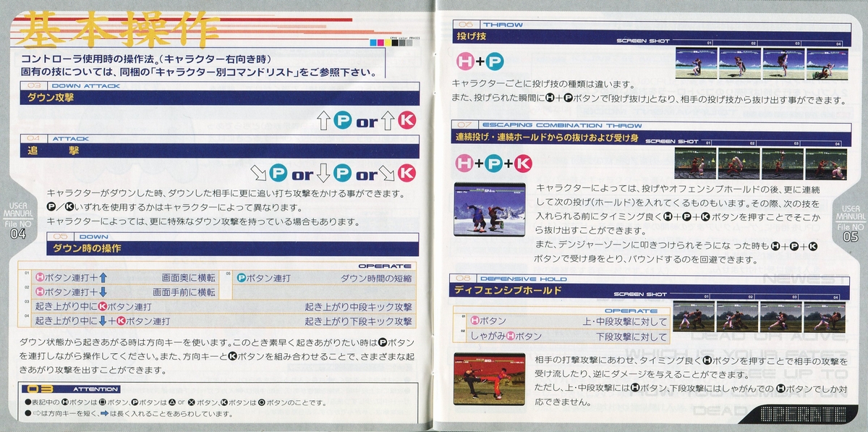Image resolution: width=868 pixels, height=432 pixels.
Task: Select the 追撃 section header
Action: click(x=220, y=151)
